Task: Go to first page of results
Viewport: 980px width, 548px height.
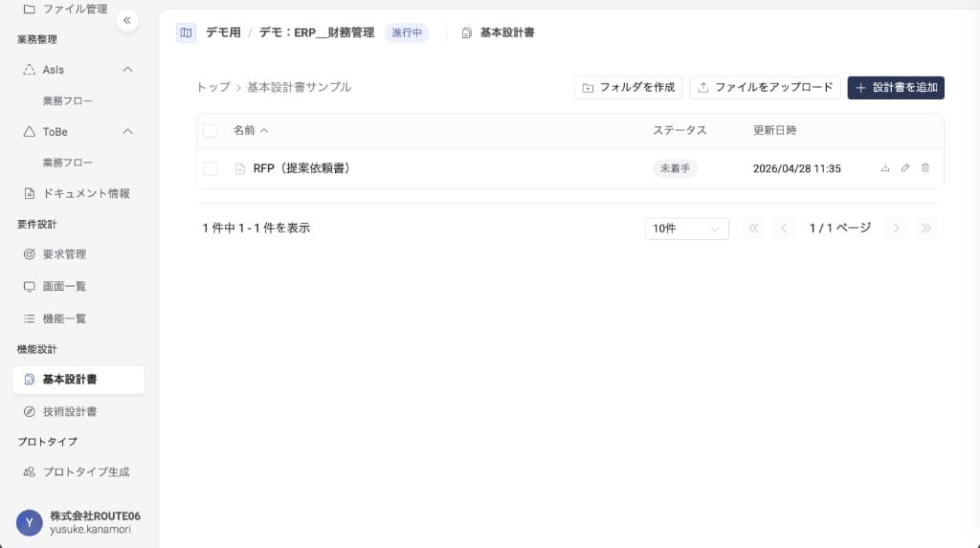Action: tap(754, 229)
